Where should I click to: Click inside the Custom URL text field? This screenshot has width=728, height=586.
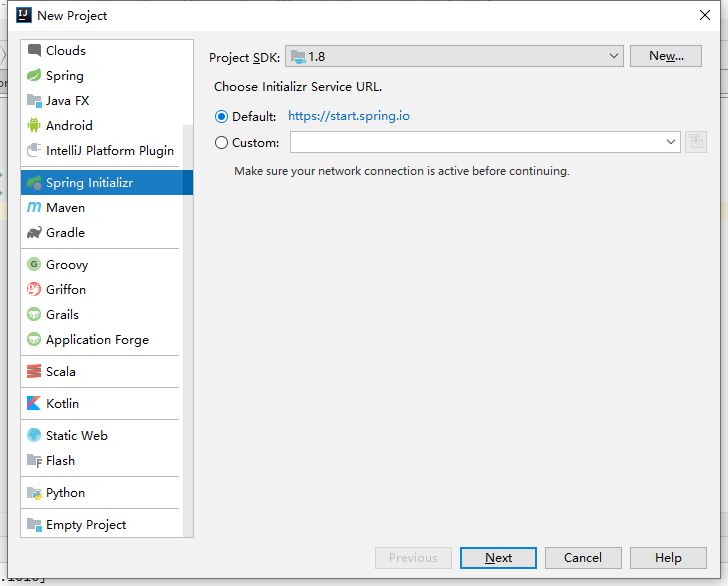475,143
